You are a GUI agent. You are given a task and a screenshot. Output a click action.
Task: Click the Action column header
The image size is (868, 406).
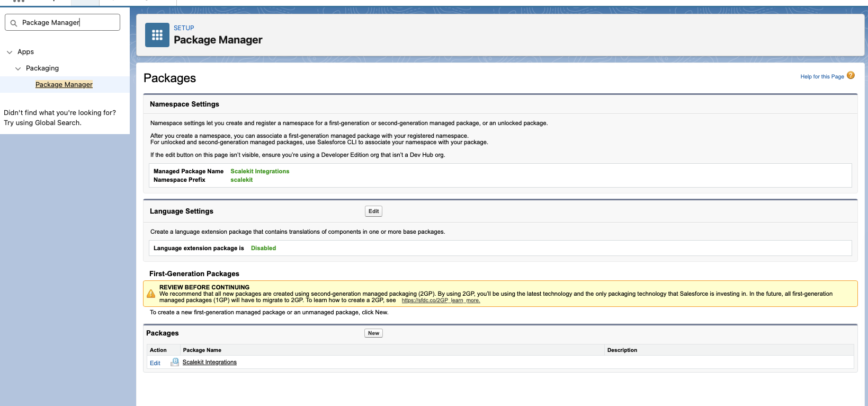[x=158, y=350]
